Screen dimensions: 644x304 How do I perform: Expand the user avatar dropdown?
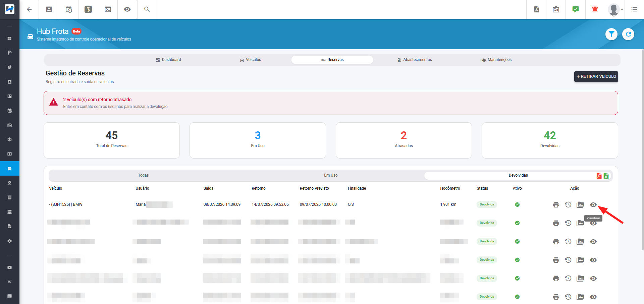click(615, 9)
